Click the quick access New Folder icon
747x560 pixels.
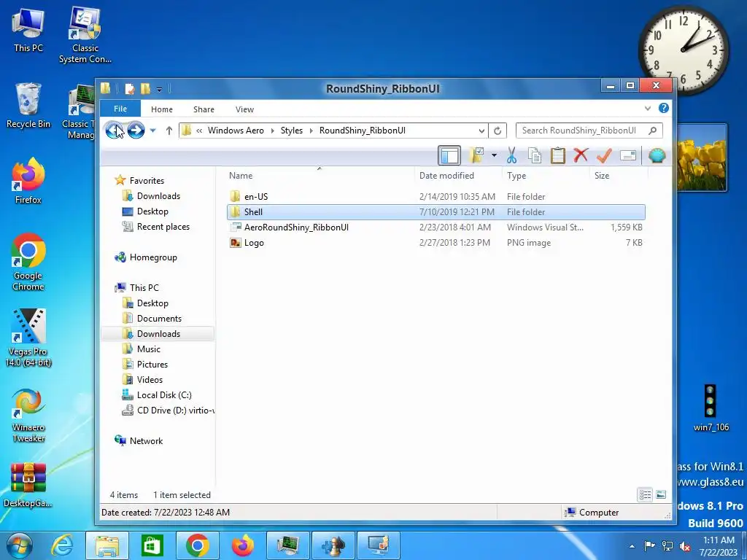tap(145, 88)
